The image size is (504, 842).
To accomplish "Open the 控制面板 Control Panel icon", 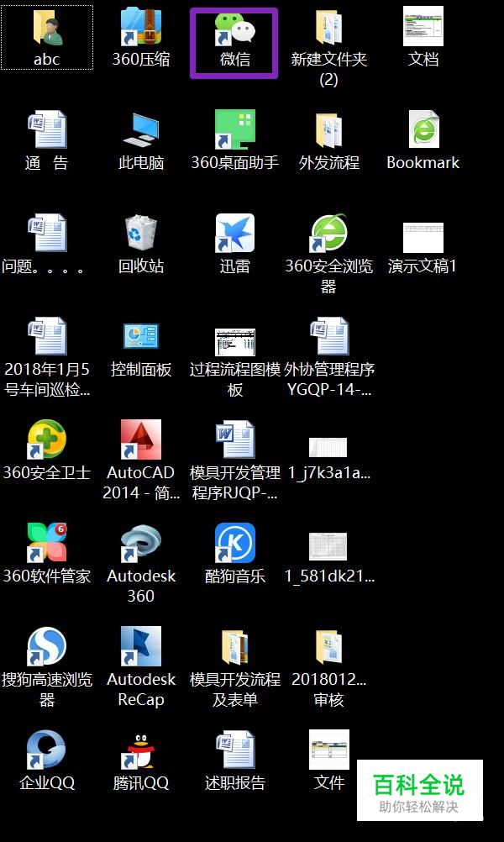I will (x=141, y=337).
